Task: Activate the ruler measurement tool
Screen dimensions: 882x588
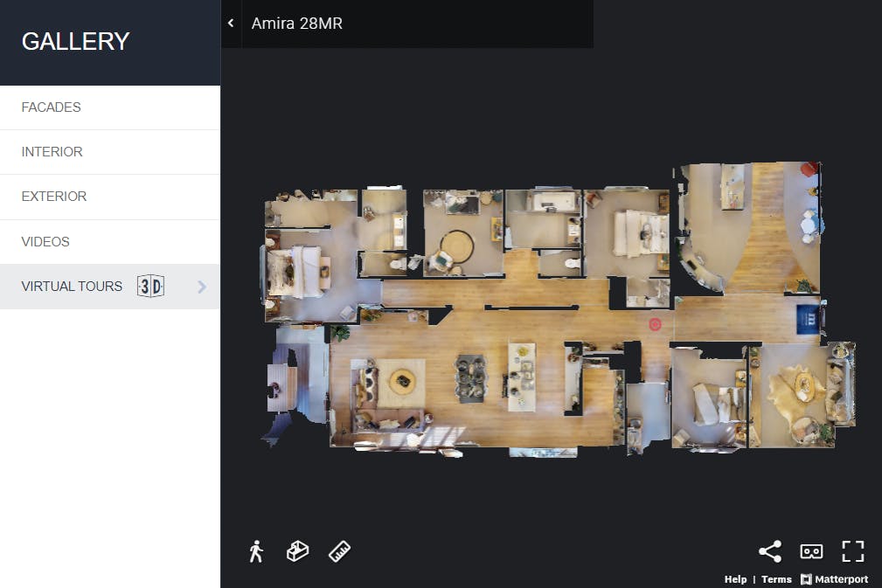Action: pos(339,551)
